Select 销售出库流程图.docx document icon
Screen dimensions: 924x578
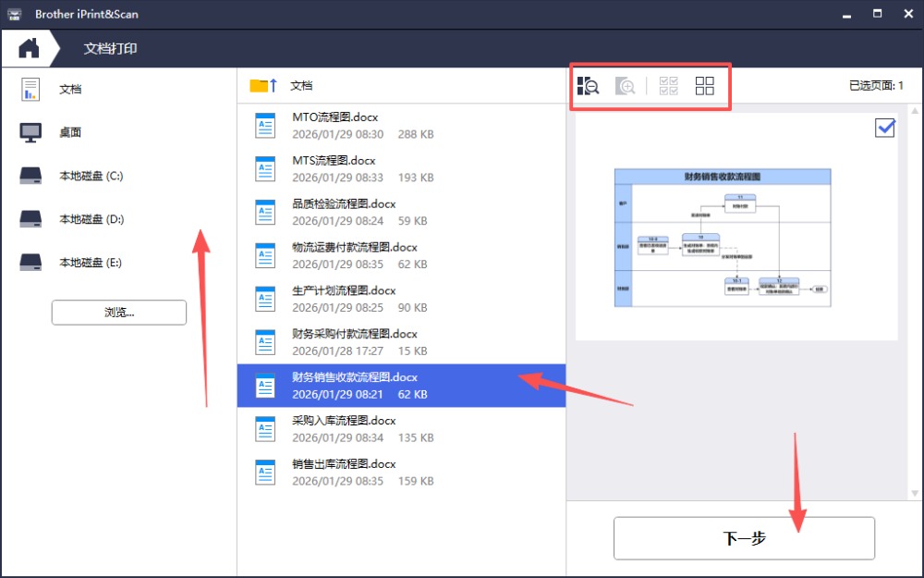[265, 472]
